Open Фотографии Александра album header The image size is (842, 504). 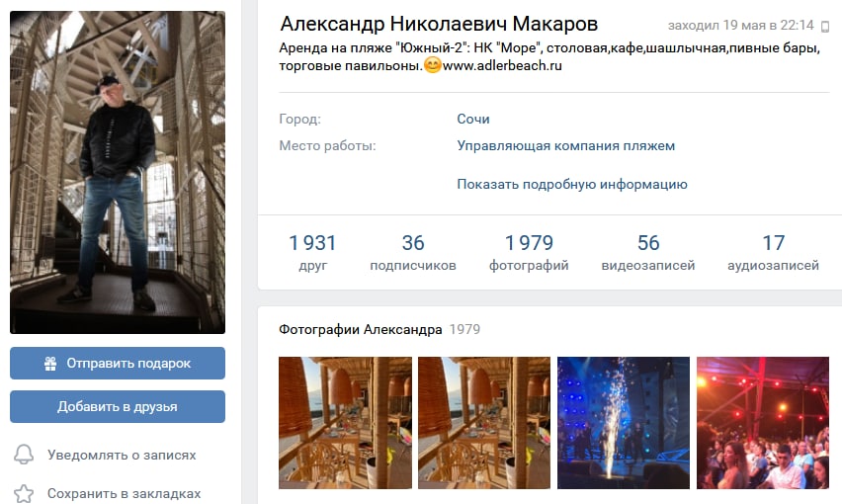click(x=361, y=329)
